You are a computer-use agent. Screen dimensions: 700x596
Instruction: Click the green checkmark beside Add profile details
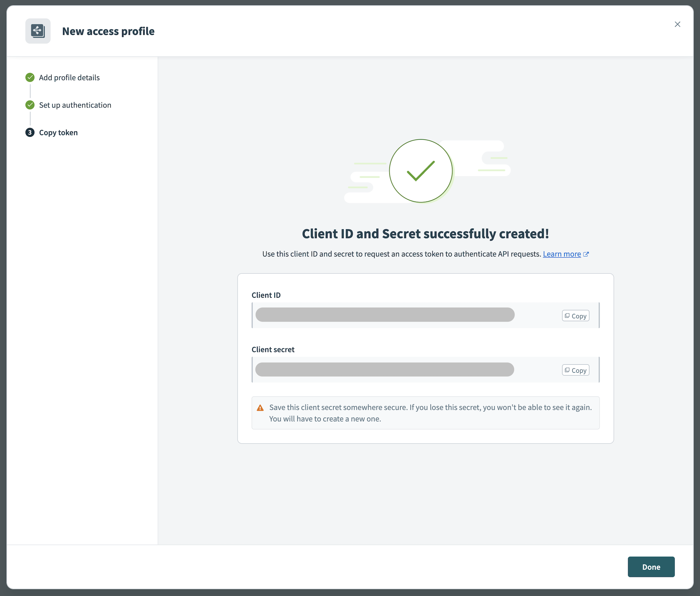30,77
